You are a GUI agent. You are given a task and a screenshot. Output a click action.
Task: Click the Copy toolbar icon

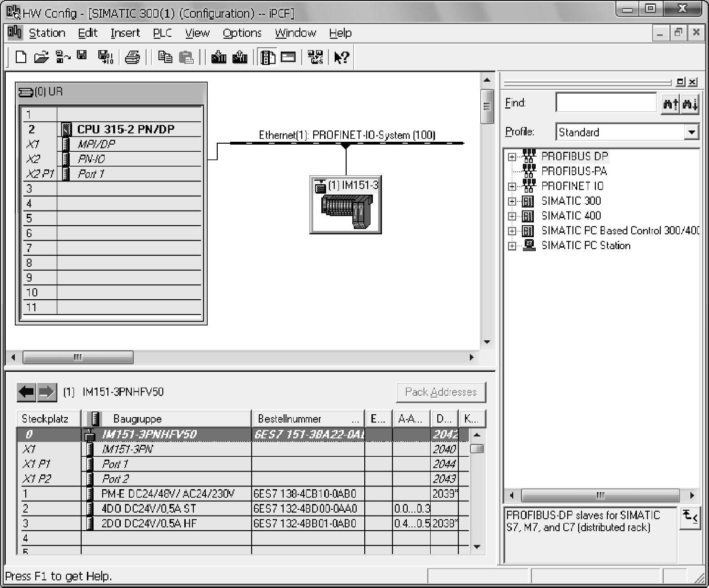[x=165, y=57]
